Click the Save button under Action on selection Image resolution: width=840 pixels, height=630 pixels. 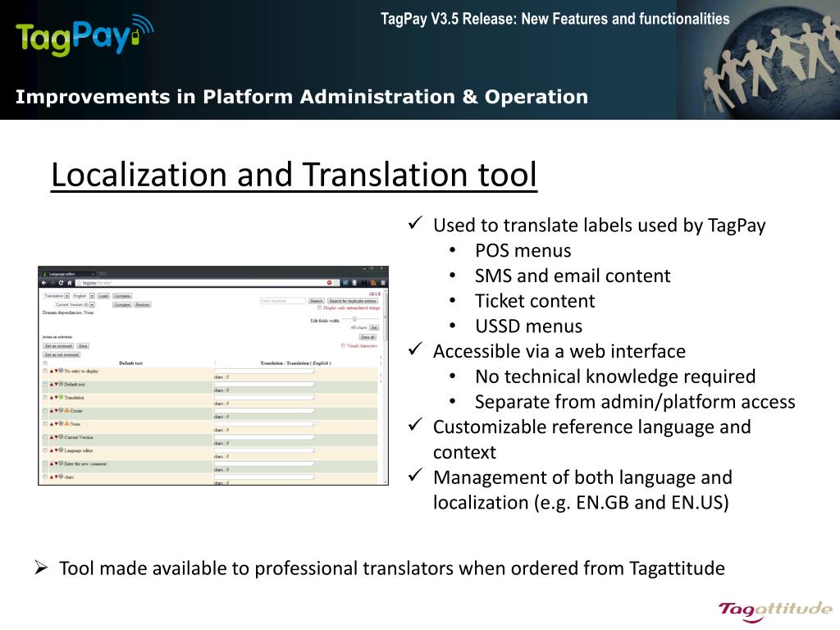(83, 346)
